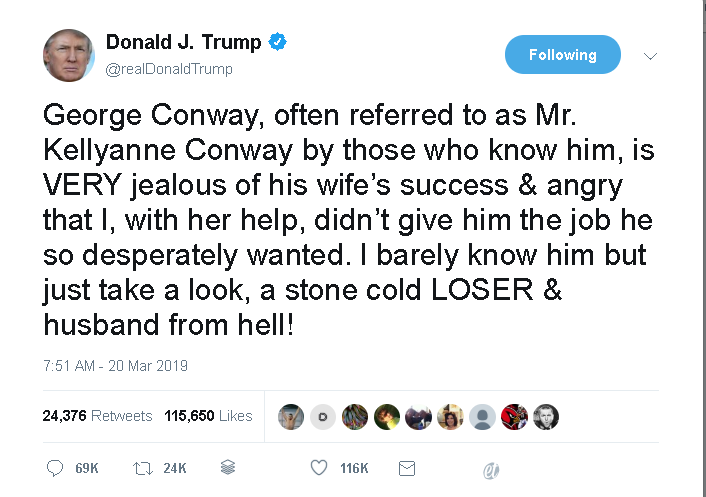The height and width of the screenshot is (497, 706).
Task: Click the stacked layers Buffer icon
Action: click(227, 468)
